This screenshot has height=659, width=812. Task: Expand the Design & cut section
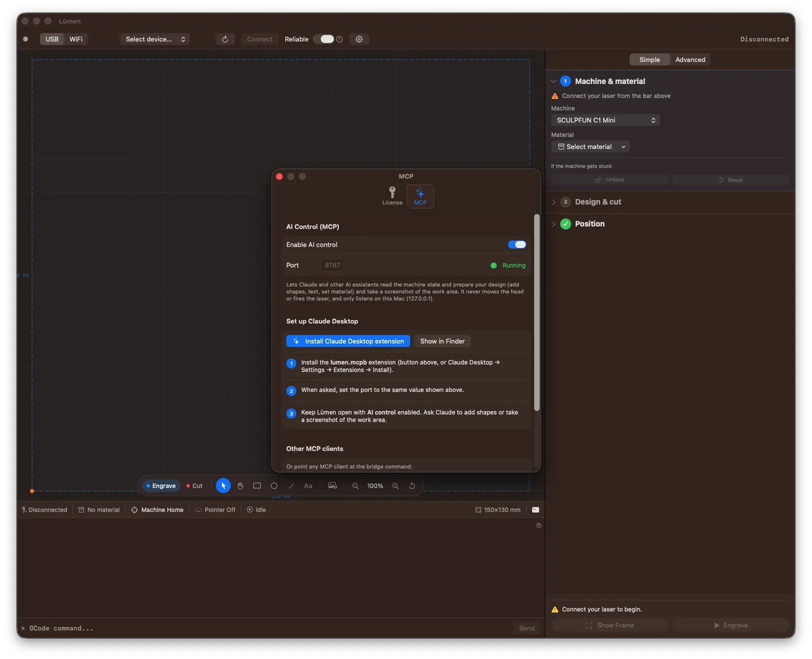pyautogui.click(x=554, y=202)
